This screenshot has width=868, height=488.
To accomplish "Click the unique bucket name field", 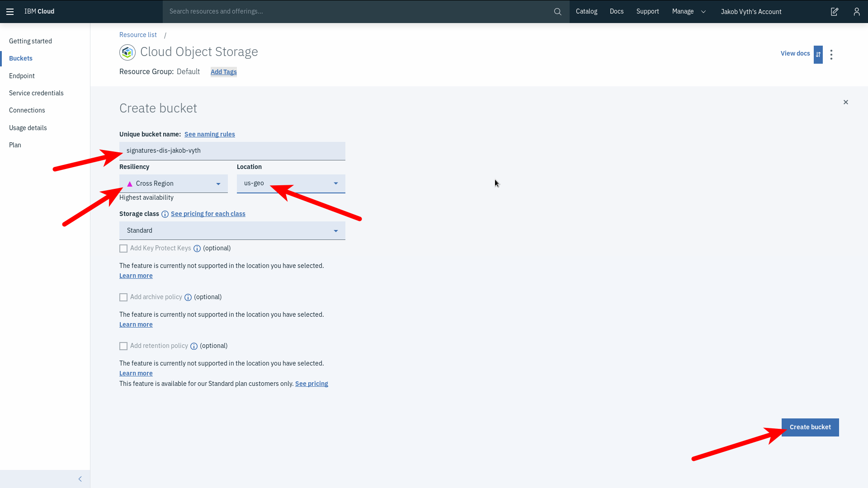I will pos(232,151).
